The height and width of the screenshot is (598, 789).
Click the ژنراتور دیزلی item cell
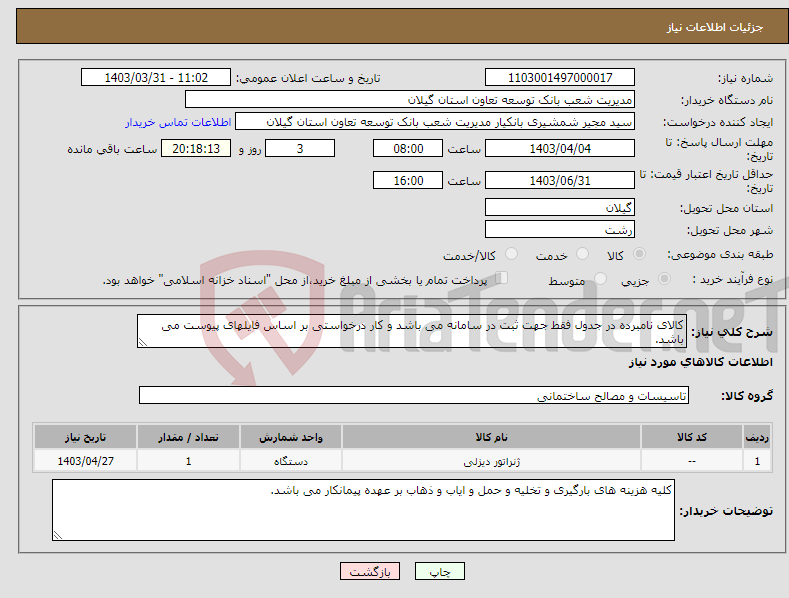[x=491, y=461]
